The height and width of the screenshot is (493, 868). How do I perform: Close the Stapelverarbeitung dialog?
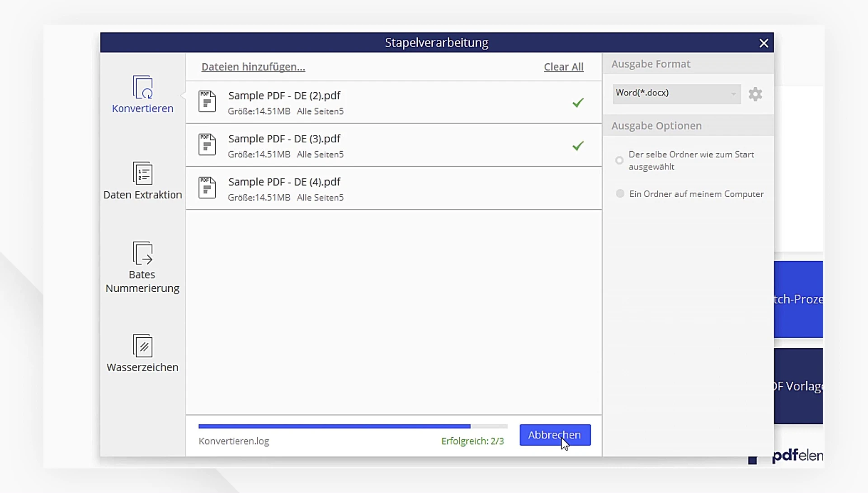pyautogui.click(x=764, y=43)
